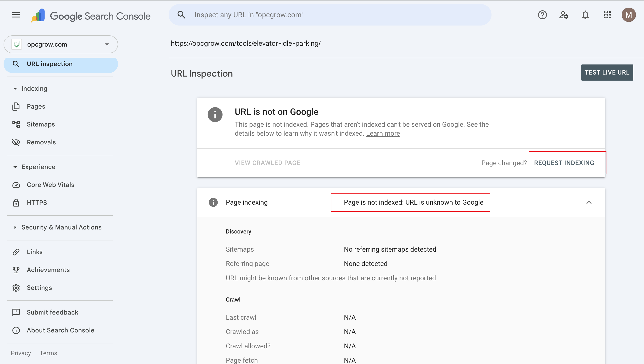Open the HTTPS report
The image size is (644, 364).
tap(37, 203)
